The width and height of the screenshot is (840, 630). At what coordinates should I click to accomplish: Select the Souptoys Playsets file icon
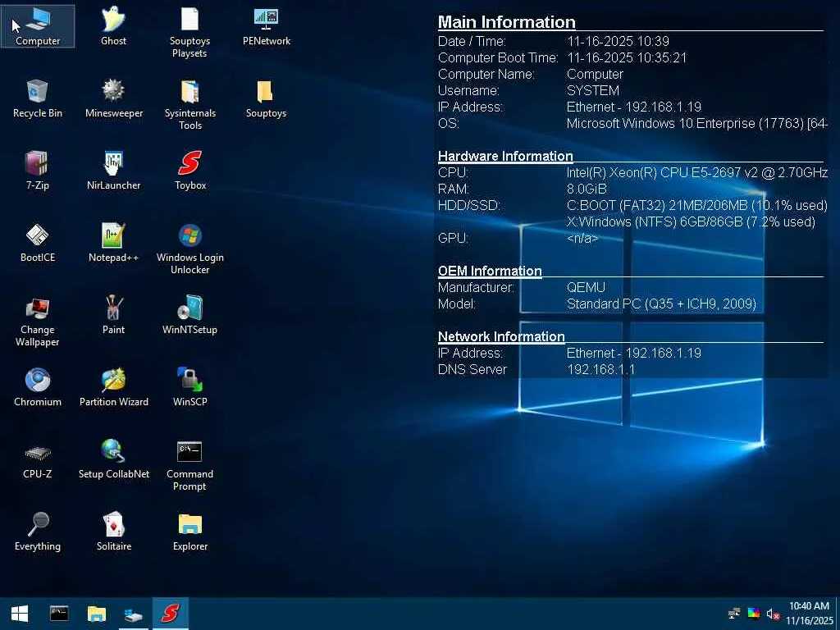[189, 33]
